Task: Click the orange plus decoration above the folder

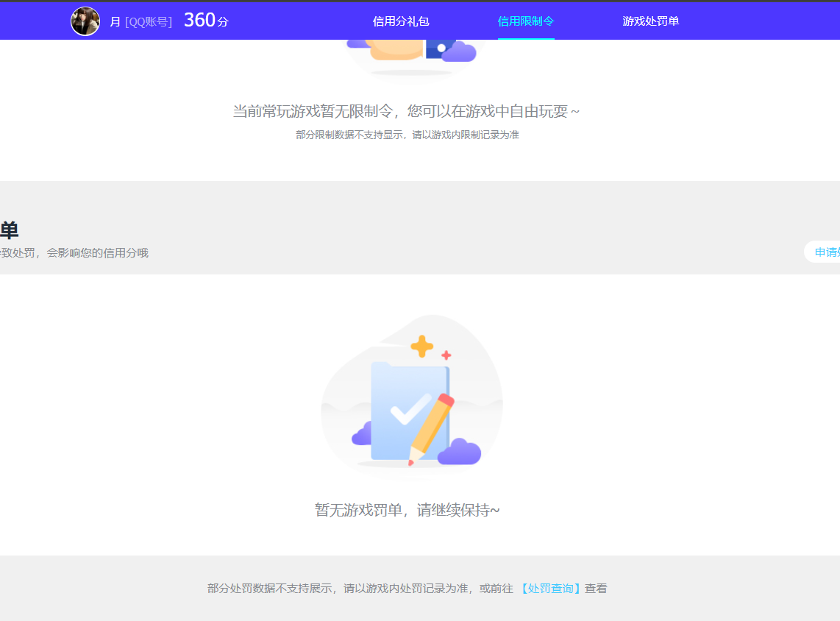Action: pos(421,345)
